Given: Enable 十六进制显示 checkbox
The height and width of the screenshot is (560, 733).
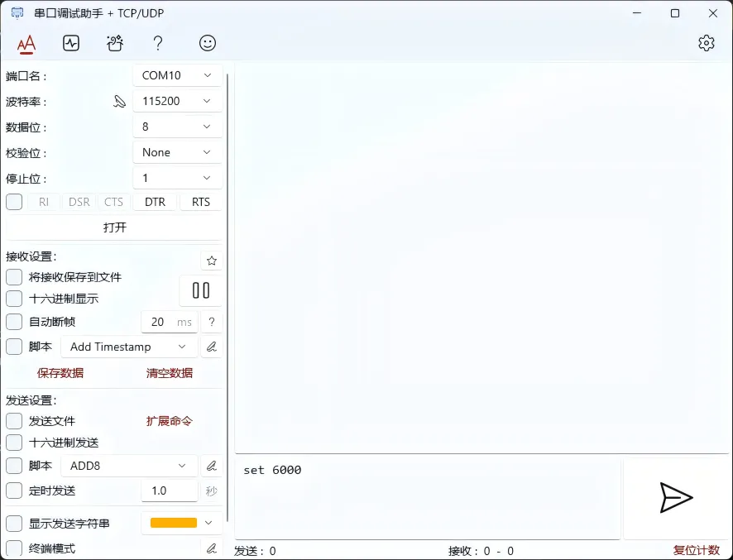Looking at the screenshot, I should tap(14, 299).
